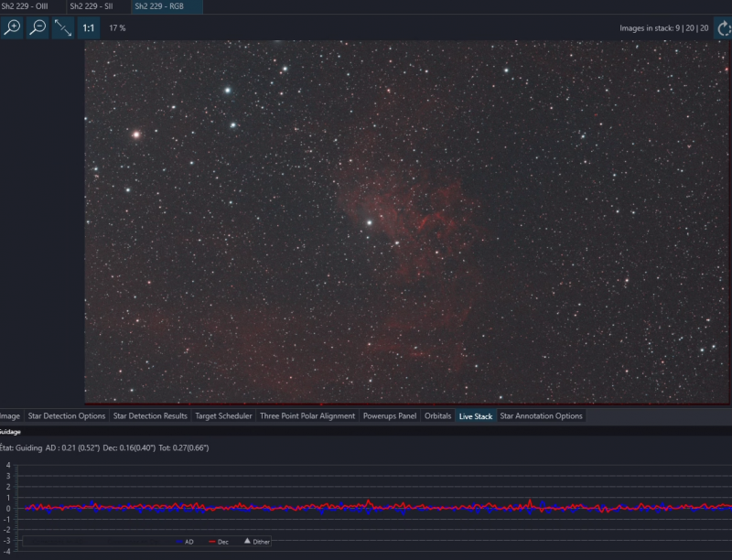Switch to the Sh2 229 - SII tab
Image resolution: width=732 pixels, height=560 pixels.
91,6
